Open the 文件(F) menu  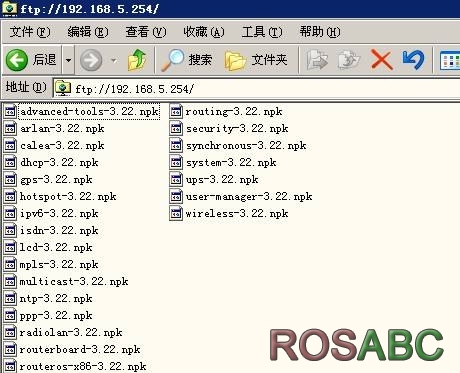(x=30, y=32)
